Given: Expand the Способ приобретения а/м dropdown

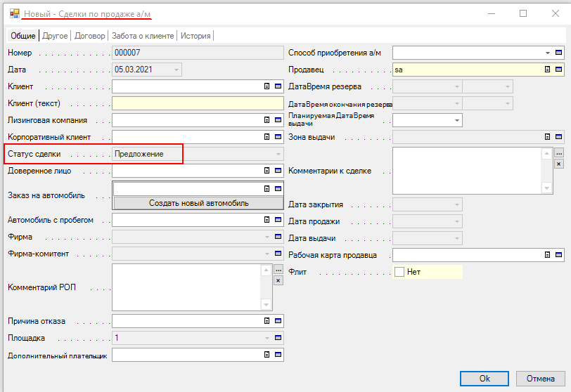Looking at the screenshot, I should 547,53.
